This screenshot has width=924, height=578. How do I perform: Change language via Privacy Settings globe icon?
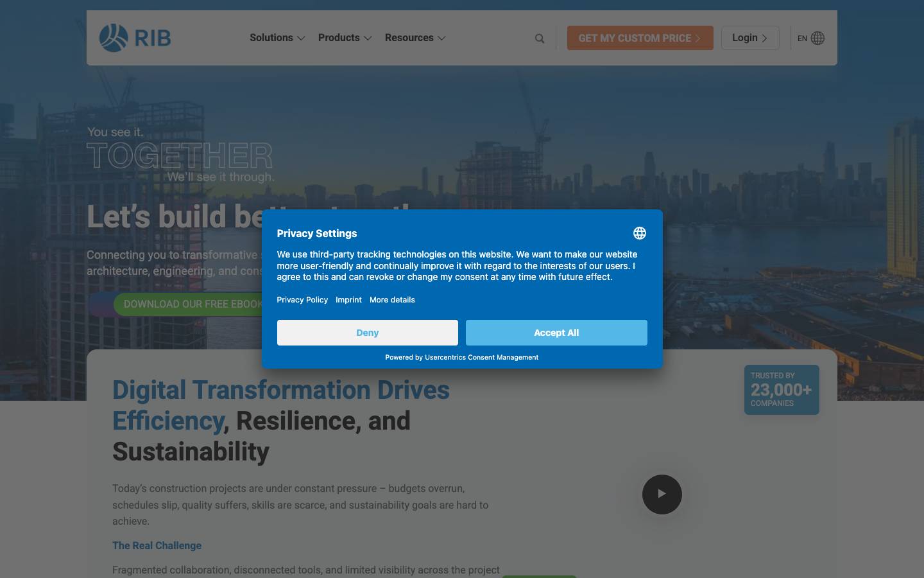pyautogui.click(x=640, y=233)
